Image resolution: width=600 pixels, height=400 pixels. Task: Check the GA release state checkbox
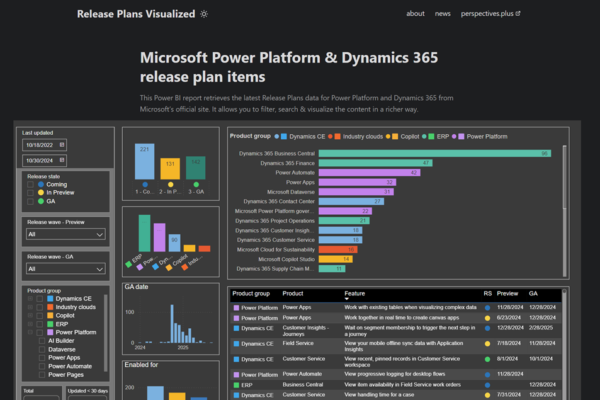tap(30, 201)
